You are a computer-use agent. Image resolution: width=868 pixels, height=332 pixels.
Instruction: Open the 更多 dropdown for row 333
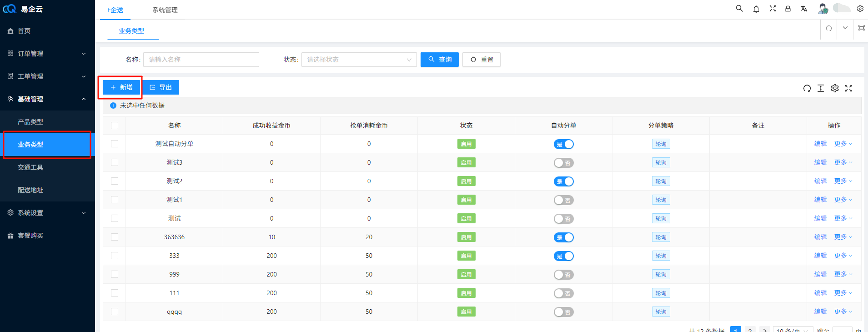coord(843,256)
